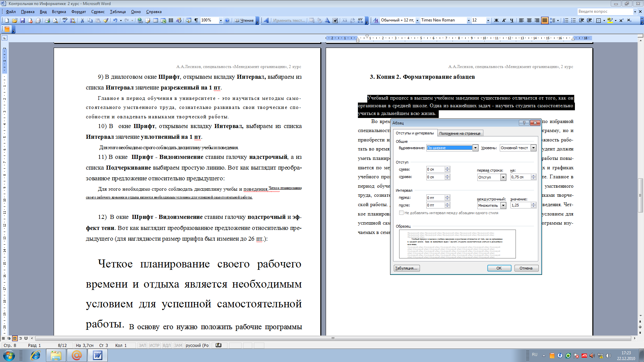Image resolution: width=644 pixels, height=362 pixels.
Task: Click the Табуляция button
Action: click(406, 268)
